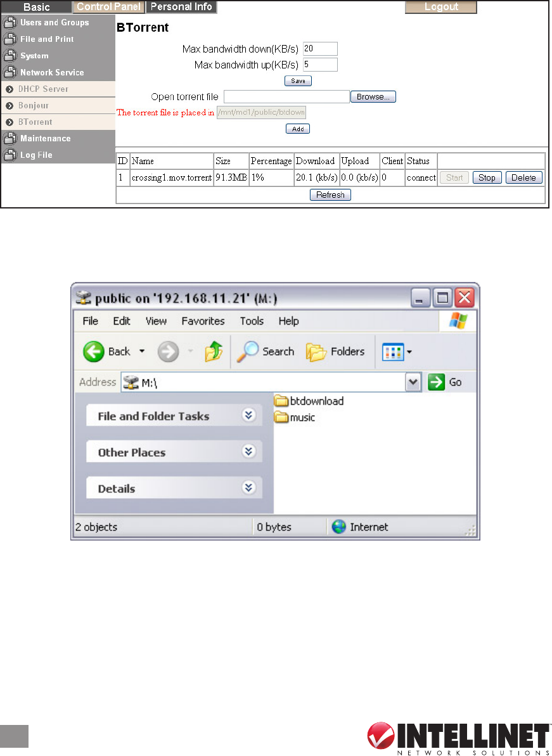Click Browse to choose torrent file

click(373, 97)
